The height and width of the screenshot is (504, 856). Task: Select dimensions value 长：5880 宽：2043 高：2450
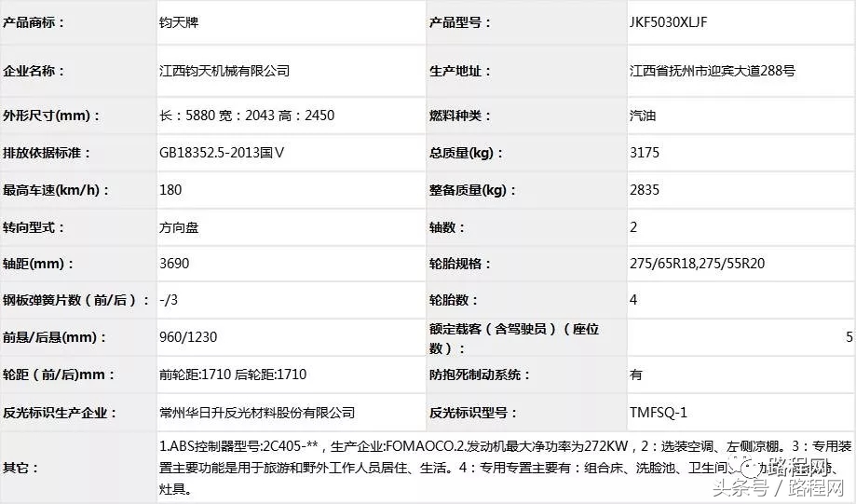247,116
